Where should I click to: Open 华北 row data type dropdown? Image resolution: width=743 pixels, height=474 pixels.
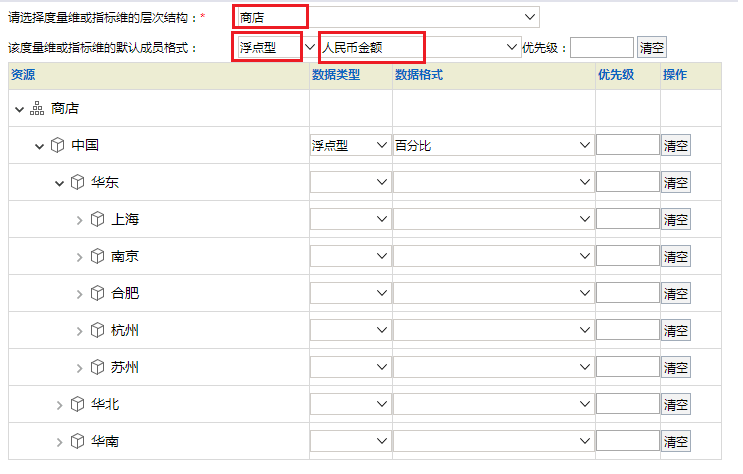point(350,404)
